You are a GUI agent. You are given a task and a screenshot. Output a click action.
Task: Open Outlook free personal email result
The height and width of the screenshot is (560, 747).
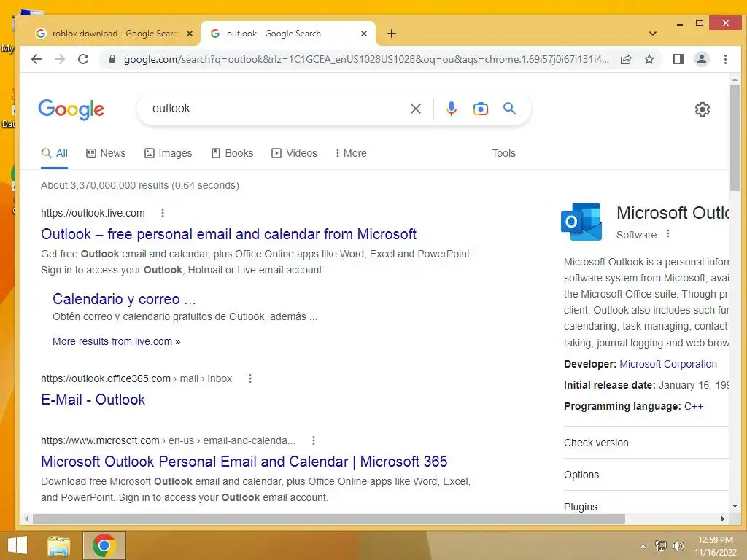coord(228,234)
